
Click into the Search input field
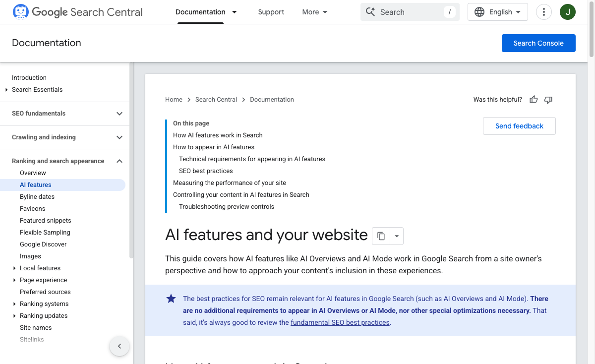pos(410,12)
